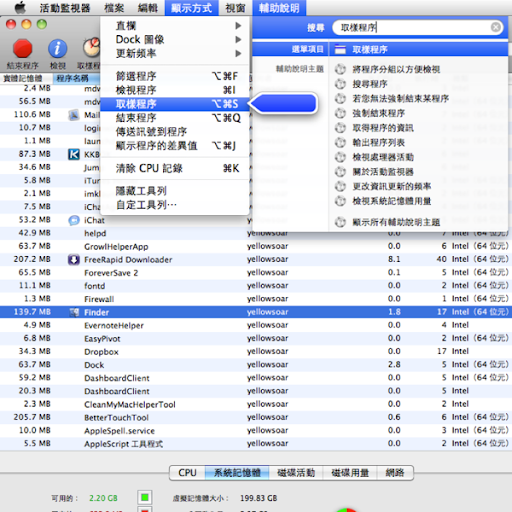Click the red Quit Process stop icon

[22, 49]
